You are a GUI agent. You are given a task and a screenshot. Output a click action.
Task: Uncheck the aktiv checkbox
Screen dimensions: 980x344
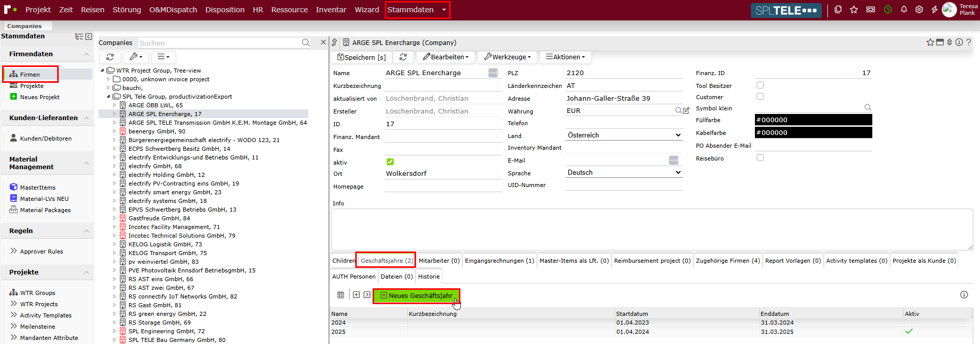coord(390,162)
